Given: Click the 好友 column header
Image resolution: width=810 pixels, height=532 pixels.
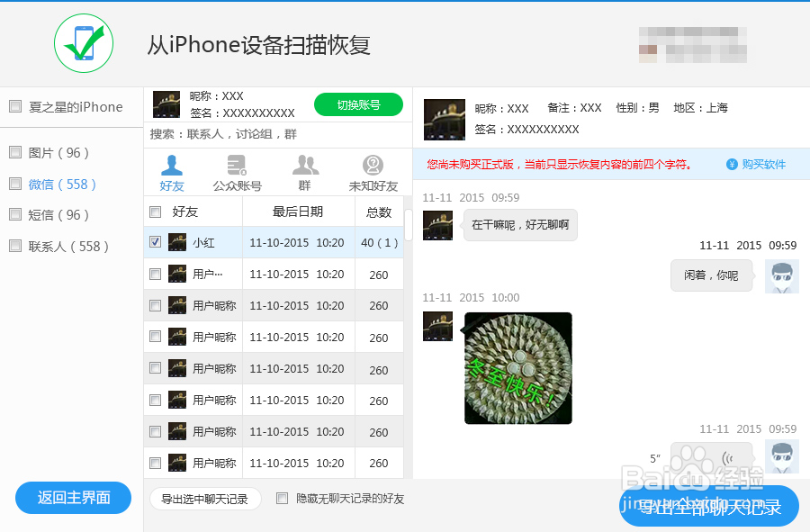Looking at the screenshot, I should click(184, 212).
